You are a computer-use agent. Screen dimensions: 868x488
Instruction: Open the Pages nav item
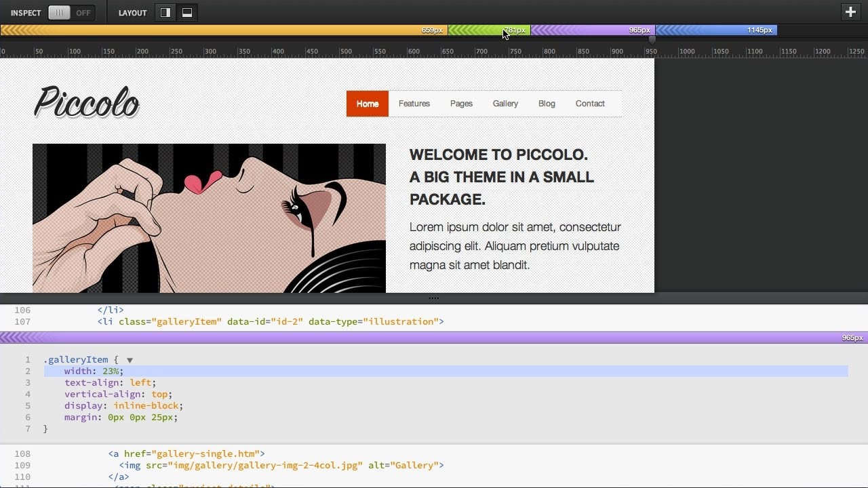tap(461, 104)
